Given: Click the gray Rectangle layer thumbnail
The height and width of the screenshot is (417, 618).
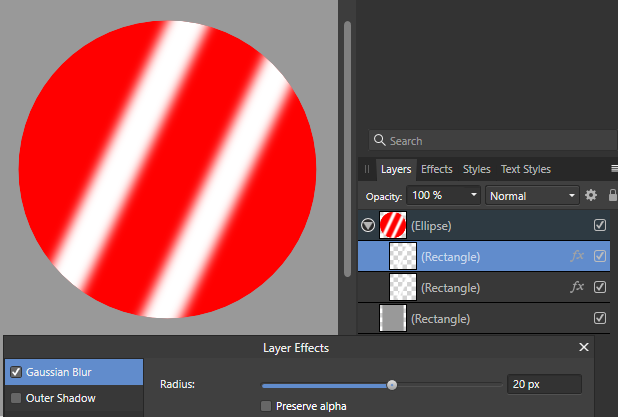Looking at the screenshot, I should pyautogui.click(x=393, y=318).
